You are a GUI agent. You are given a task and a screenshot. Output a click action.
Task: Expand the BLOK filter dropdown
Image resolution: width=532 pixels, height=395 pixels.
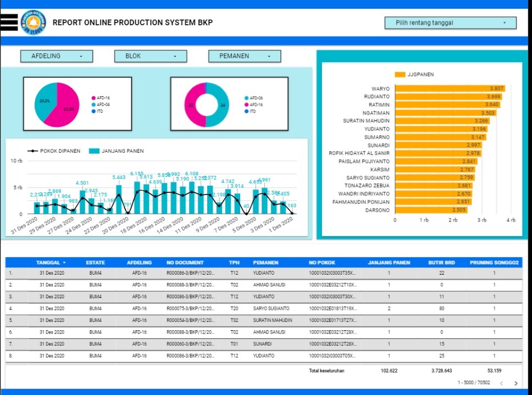[x=151, y=56]
